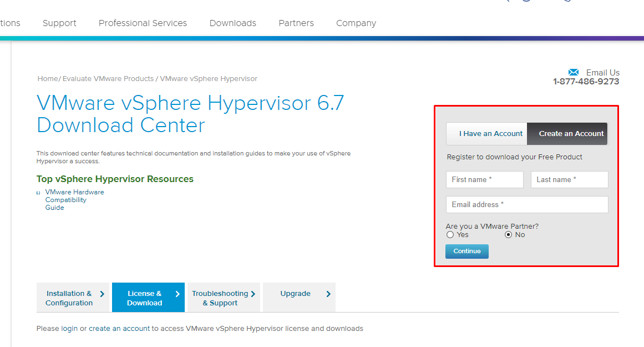The image size is (644, 347).
Task: Click chevron on Upgrade tab
Action: point(328,294)
